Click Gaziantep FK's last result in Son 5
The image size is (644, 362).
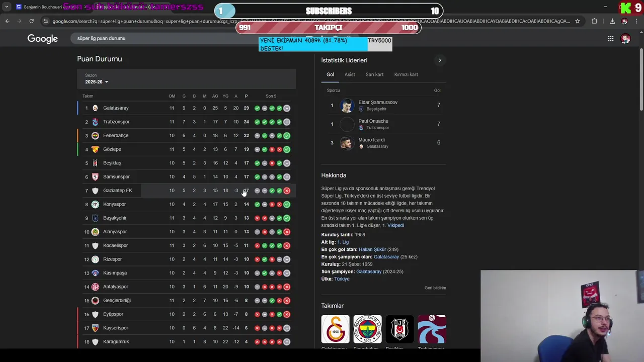pyautogui.click(x=287, y=191)
